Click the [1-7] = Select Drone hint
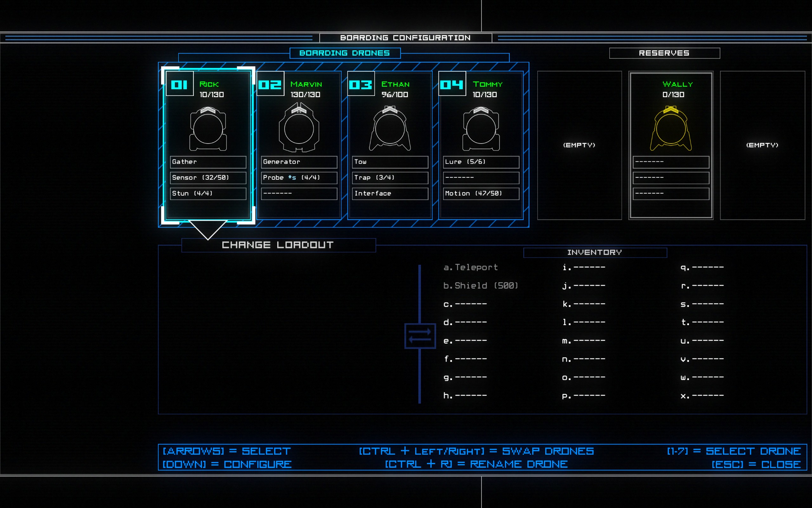 coord(734,451)
